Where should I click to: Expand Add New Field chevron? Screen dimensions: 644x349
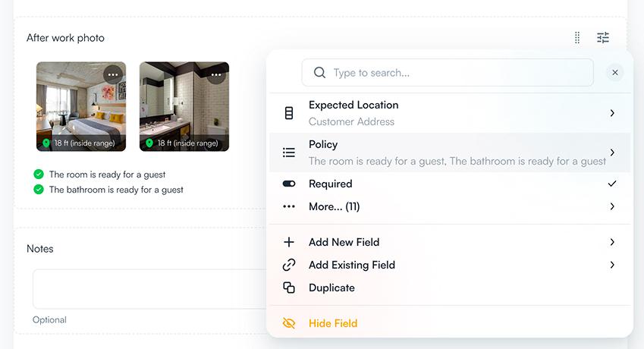point(612,242)
